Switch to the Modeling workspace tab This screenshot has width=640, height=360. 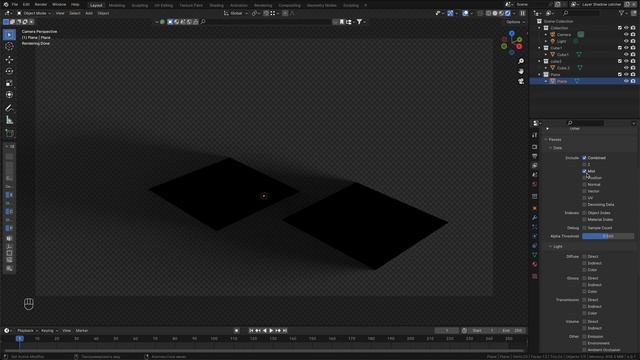[117, 6]
